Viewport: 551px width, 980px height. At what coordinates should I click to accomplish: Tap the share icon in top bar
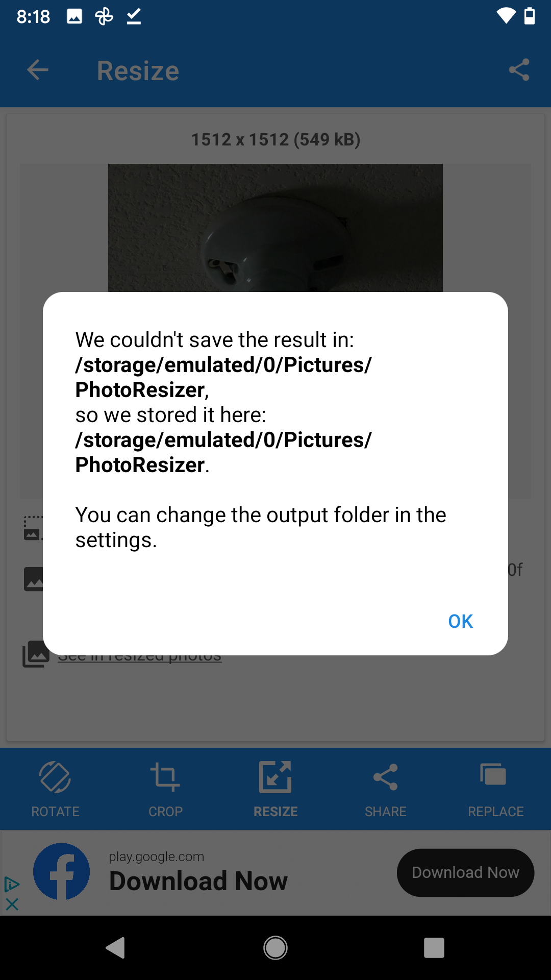pos(519,70)
